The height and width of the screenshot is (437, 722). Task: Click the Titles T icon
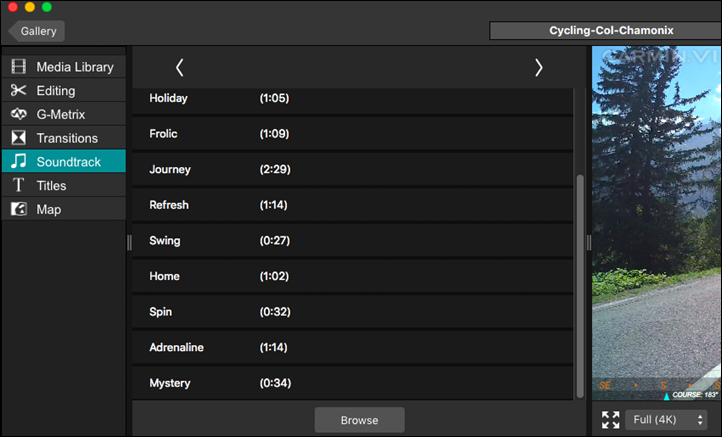(18, 186)
